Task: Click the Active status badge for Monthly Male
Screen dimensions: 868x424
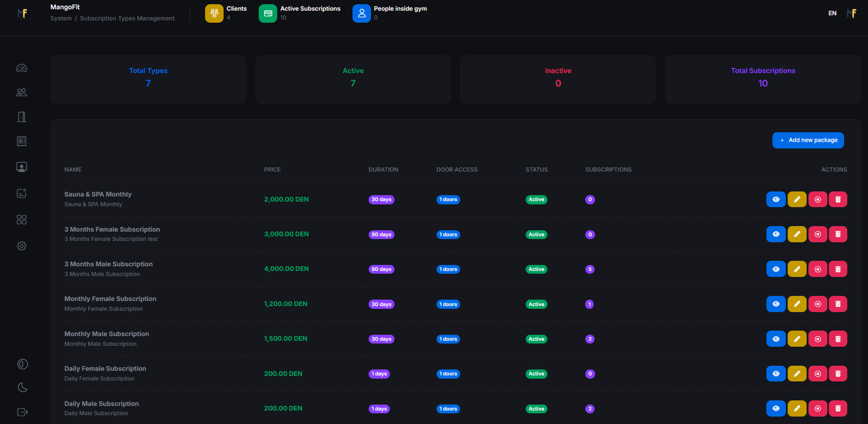Action: (537, 339)
